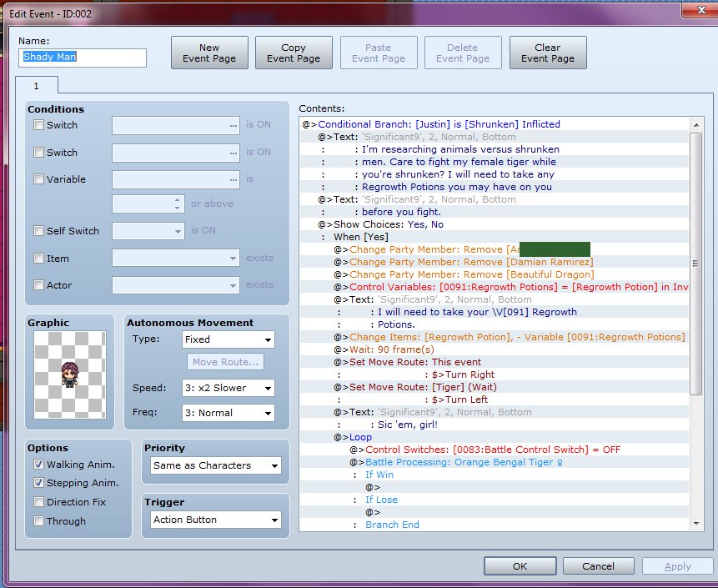Open the Variable condition selector ellipsis
The height and width of the screenshot is (588, 718).
pyautogui.click(x=233, y=180)
